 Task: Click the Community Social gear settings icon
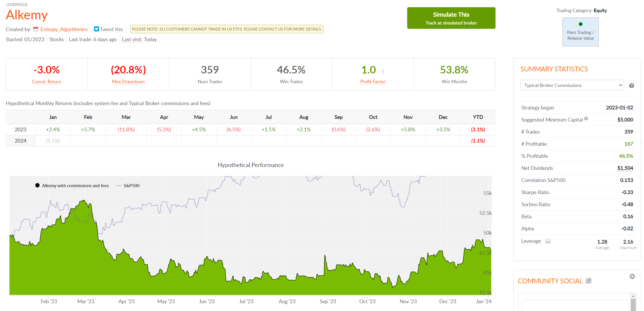tap(632, 276)
